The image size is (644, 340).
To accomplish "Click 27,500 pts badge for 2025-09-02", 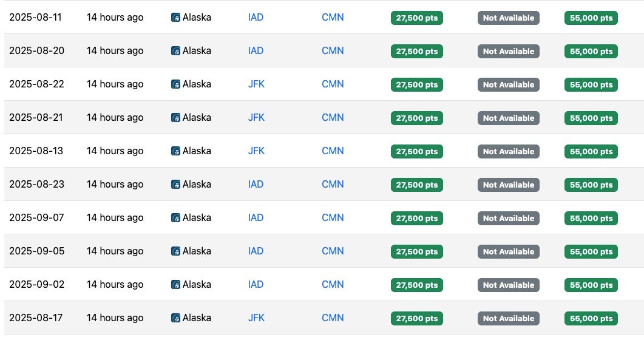I will [x=416, y=285].
